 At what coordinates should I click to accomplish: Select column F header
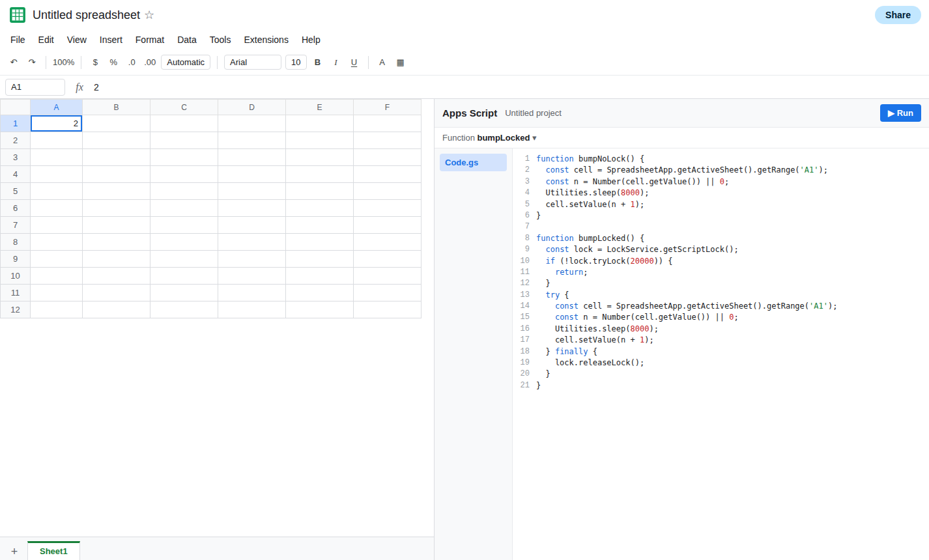[x=388, y=107]
